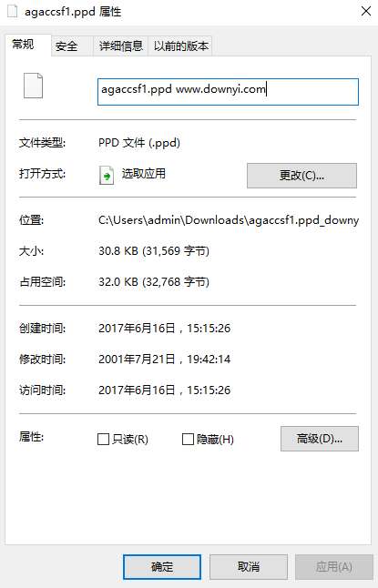Close the properties dialog window

[366, 11]
